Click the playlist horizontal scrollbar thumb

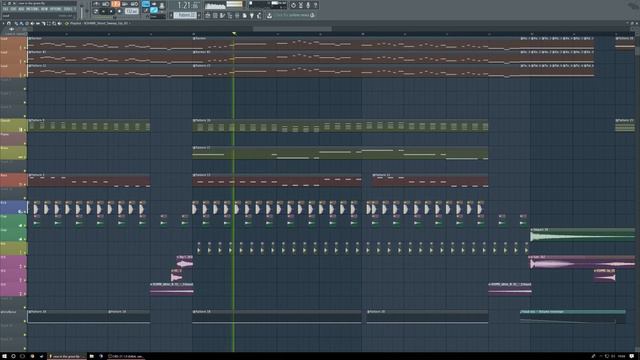click(292, 29)
